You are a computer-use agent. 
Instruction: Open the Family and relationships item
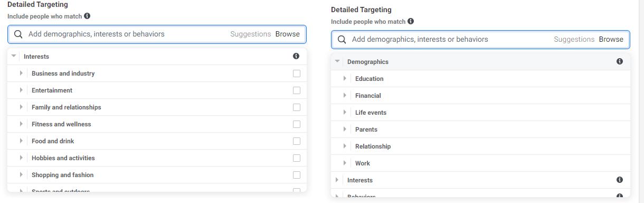[x=67, y=107]
